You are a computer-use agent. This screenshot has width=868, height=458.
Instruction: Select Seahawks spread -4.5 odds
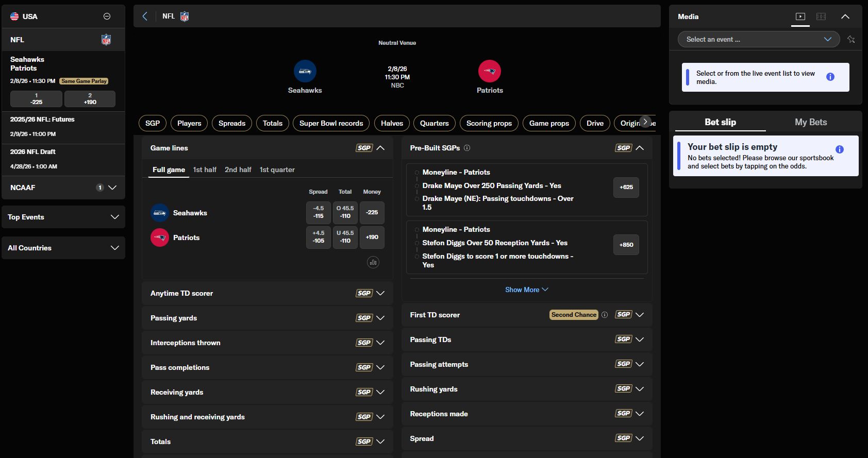click(x=319, y=212)
